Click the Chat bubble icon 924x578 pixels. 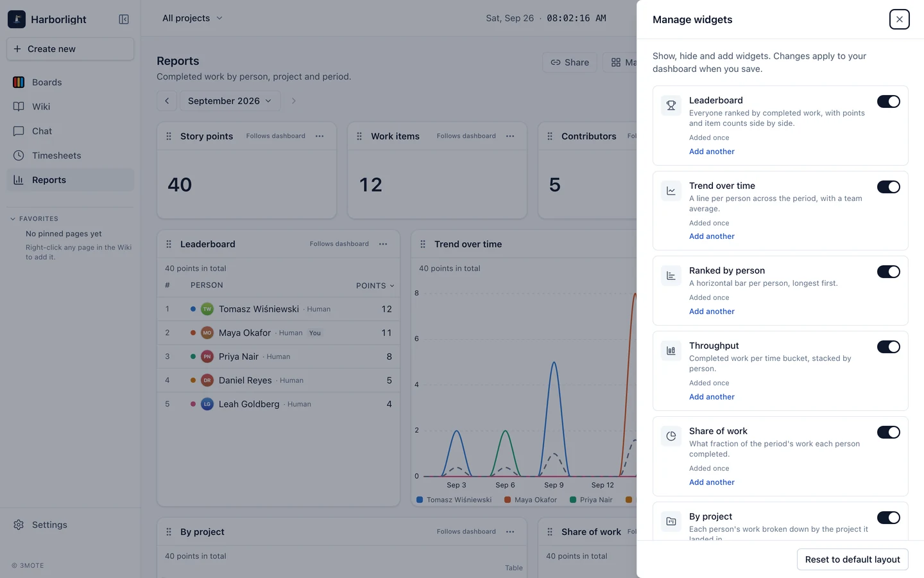click(19, 131)
